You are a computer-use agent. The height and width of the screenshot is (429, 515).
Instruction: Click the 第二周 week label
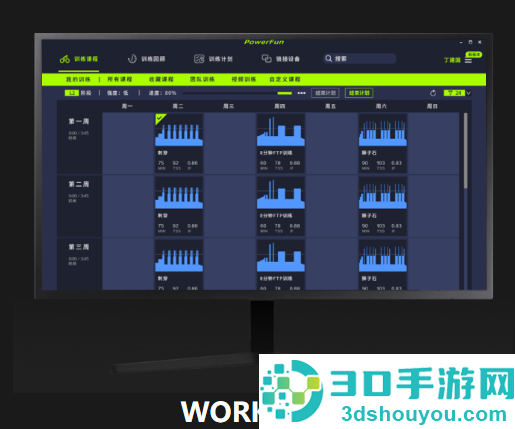pyautogui.click(x=79, y=184)
